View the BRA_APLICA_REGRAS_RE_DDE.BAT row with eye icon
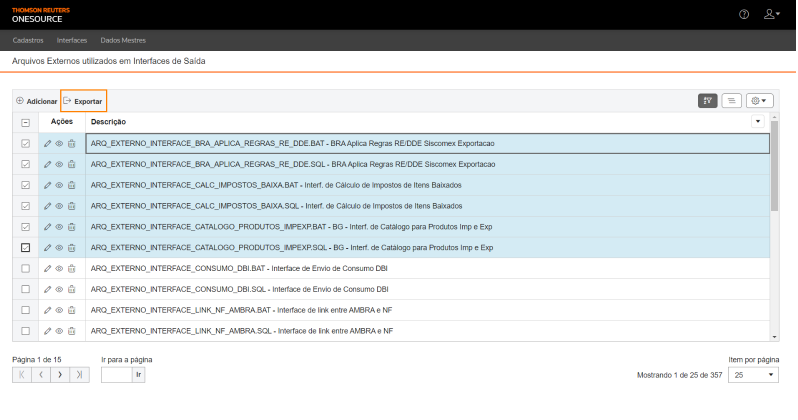798x420 pixels. [59, 144]
